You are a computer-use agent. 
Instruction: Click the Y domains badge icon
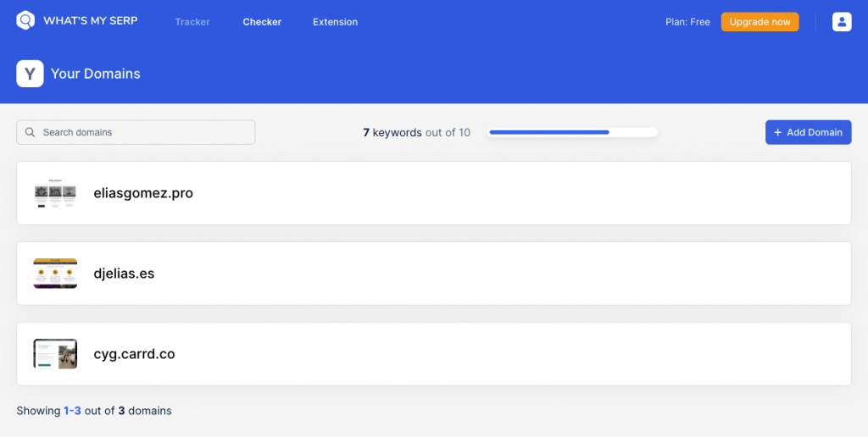pos(30,74)
